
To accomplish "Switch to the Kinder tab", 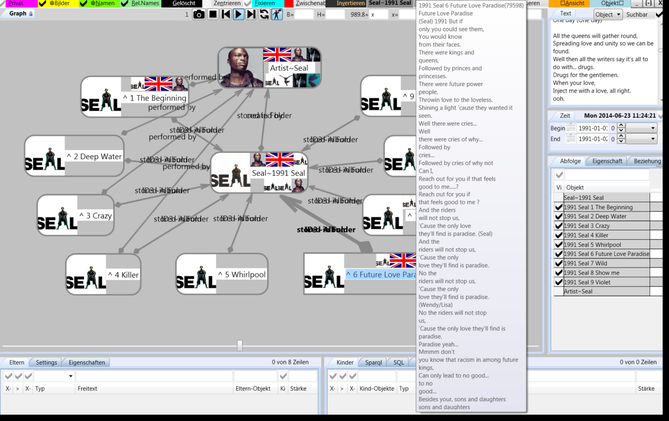I will coord(345,362).
